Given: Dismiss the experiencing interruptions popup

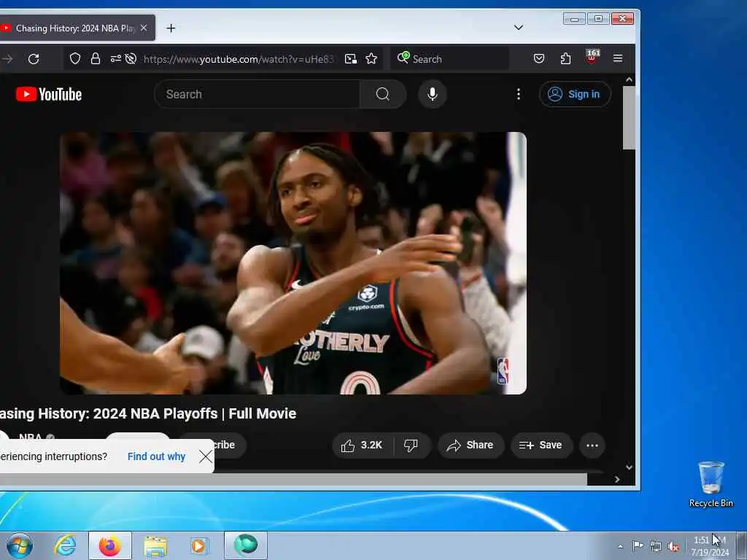Looking at the screenshot, I should [x=205, y=456].
